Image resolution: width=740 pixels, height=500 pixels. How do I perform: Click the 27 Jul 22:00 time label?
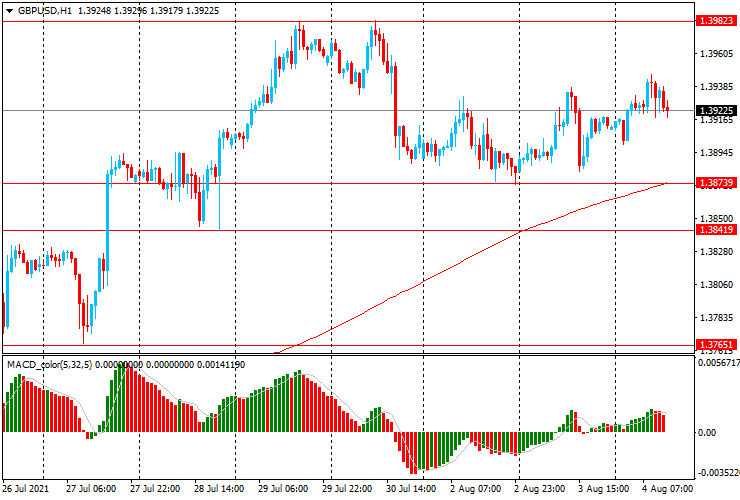pyautogui.click(x=155, y=489)
